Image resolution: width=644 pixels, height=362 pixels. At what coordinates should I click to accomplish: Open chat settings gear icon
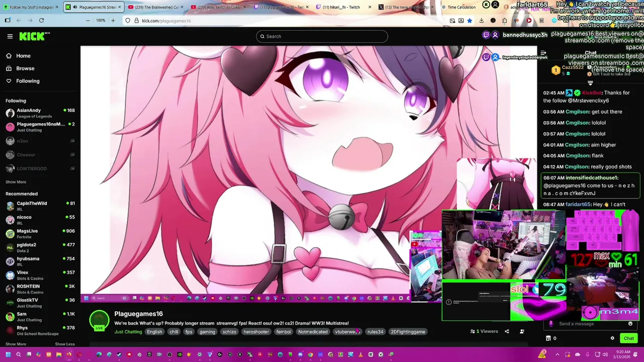point(612,338)
